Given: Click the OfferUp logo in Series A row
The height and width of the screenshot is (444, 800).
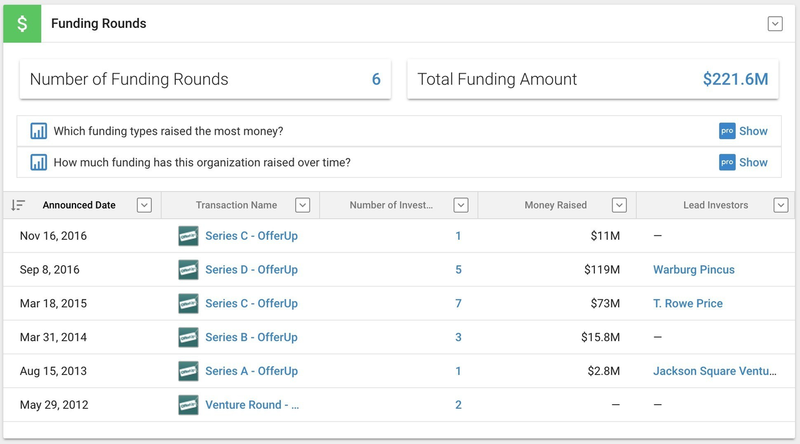Looking at the screenshot, I should [x=188, y=371].
